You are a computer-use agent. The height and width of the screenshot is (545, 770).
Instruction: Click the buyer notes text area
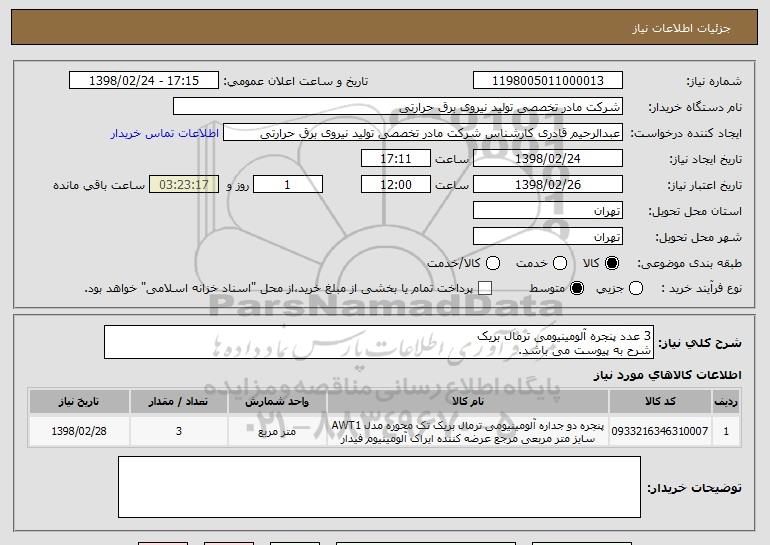tap(379, 487)
